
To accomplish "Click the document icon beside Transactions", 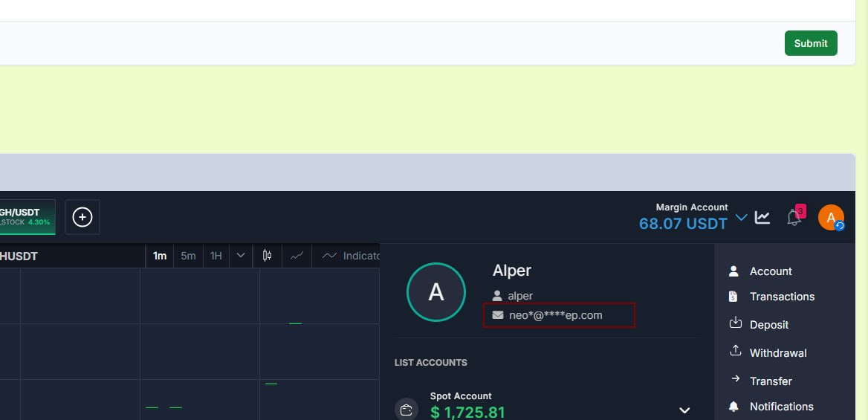I will (x=733, y=297).
